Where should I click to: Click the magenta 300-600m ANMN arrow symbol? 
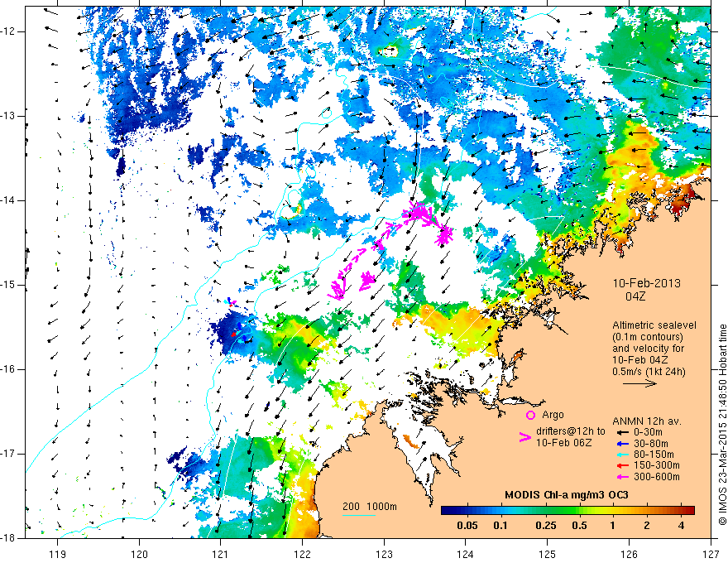click(621, 477)
